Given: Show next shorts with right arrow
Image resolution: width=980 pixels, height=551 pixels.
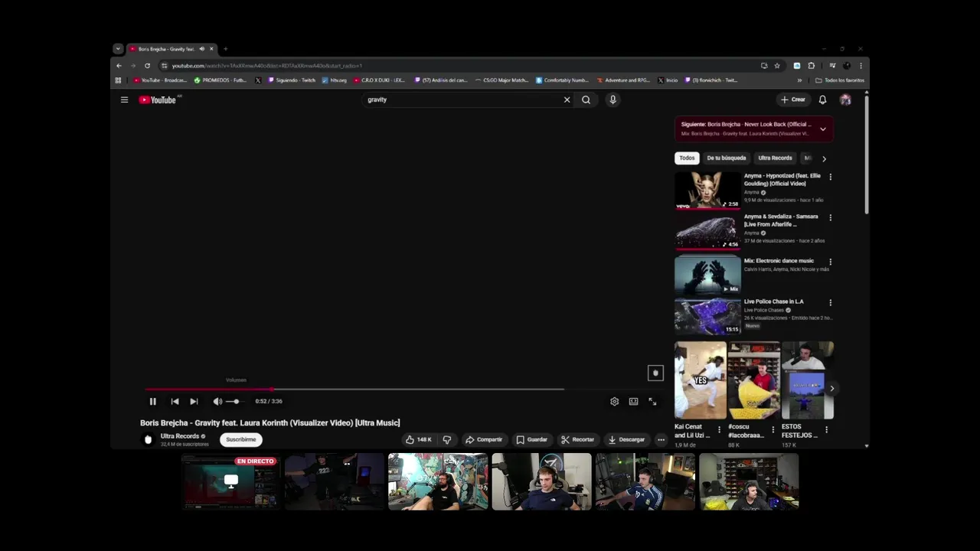Looking at the screenshot, I should click(831, 388).
